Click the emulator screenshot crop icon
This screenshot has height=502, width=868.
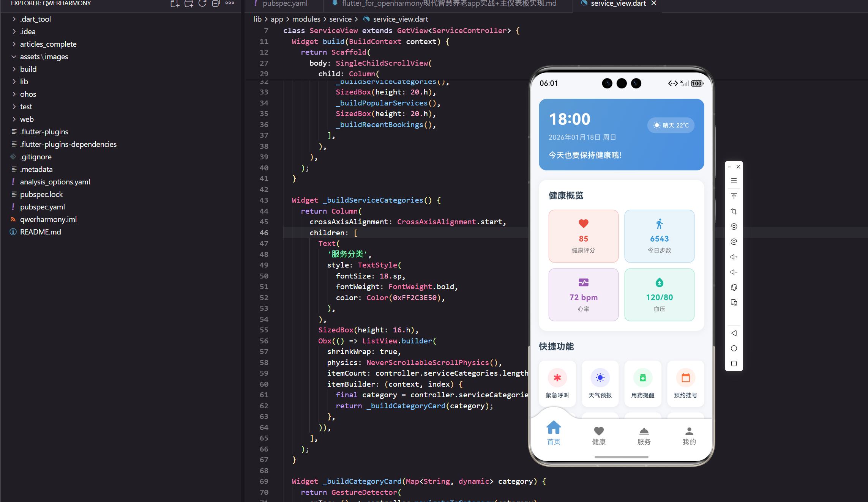[734, 211]
